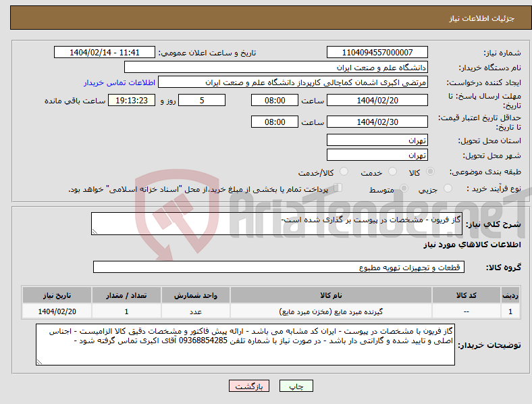Click the remaining days field showing 5
Image resolution: width=532 pixels, height=404 pixels.
coord(202,100)
